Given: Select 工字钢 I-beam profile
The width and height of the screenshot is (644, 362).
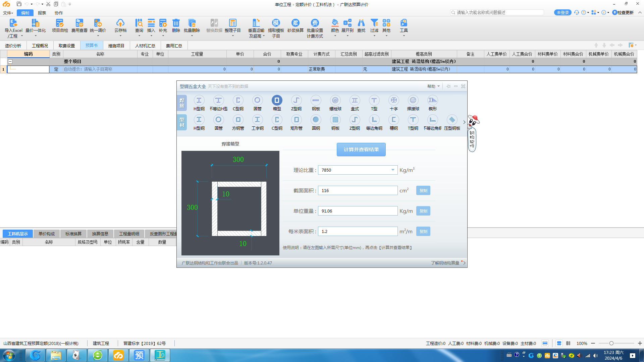Looking at the screenshot, I should [257, 122].
